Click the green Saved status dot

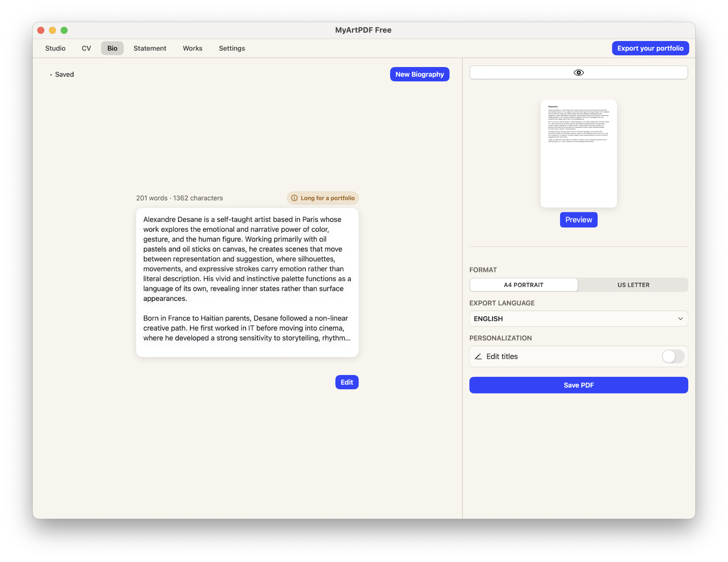coord(51,74)
